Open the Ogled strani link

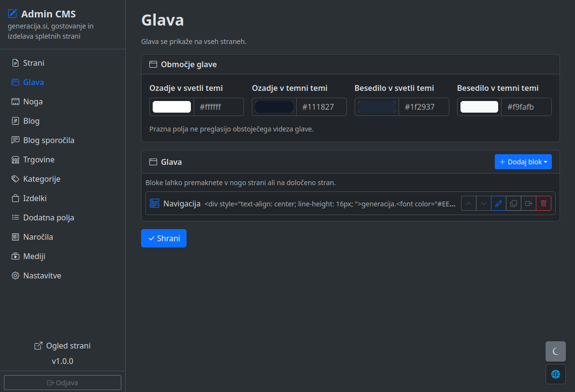(x=62, y=346)
